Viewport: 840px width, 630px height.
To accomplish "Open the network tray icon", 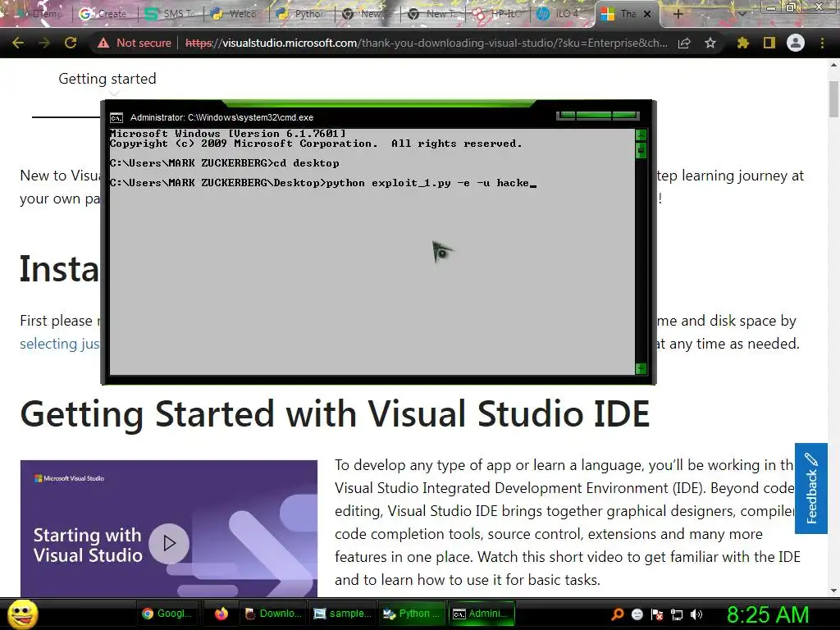I will tap(677, 614).
